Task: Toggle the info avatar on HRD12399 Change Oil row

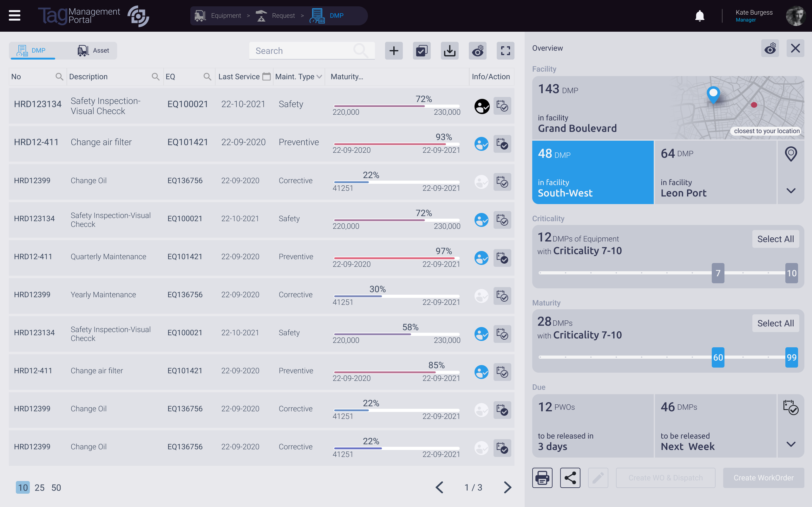Action: 481,182
